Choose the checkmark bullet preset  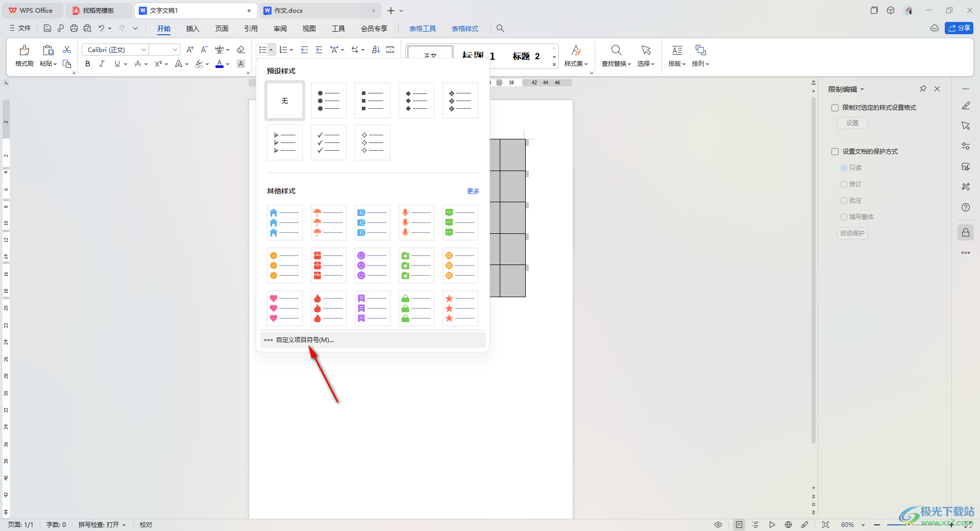click(329, 142)
